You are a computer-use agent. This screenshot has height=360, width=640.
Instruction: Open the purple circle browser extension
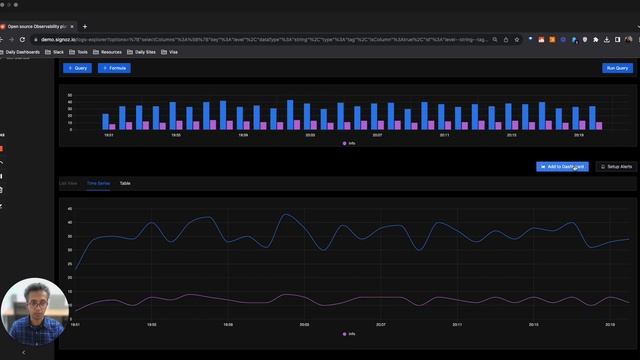click(563, 40)
